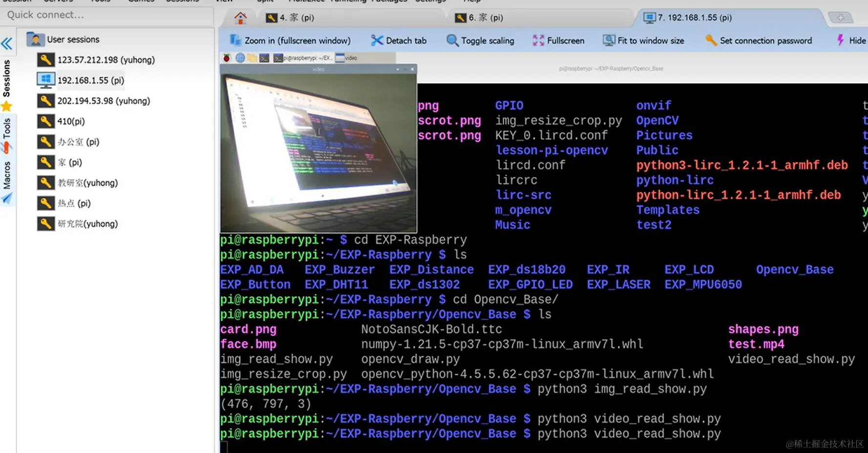The image size is (868, 453).
Task: Click the Fit to window size icon
Action: [609, 41]
